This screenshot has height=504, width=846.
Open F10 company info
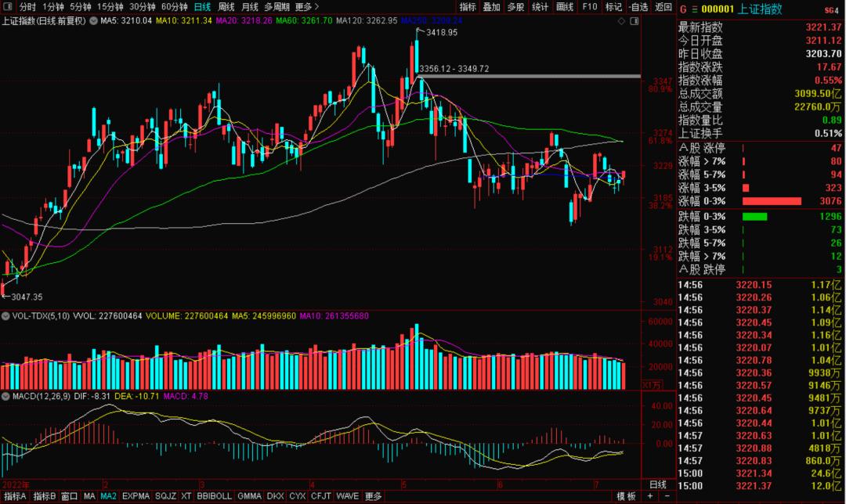(590, 6)
